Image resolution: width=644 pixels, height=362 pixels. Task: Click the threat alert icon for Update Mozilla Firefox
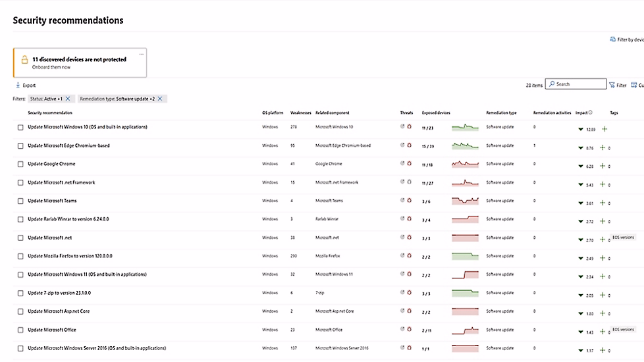(409, 255)
